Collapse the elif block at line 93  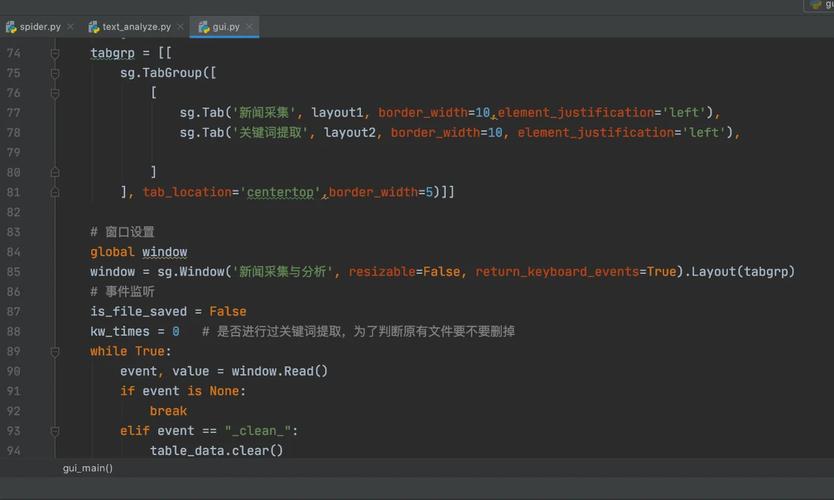(x=55, y=431)
